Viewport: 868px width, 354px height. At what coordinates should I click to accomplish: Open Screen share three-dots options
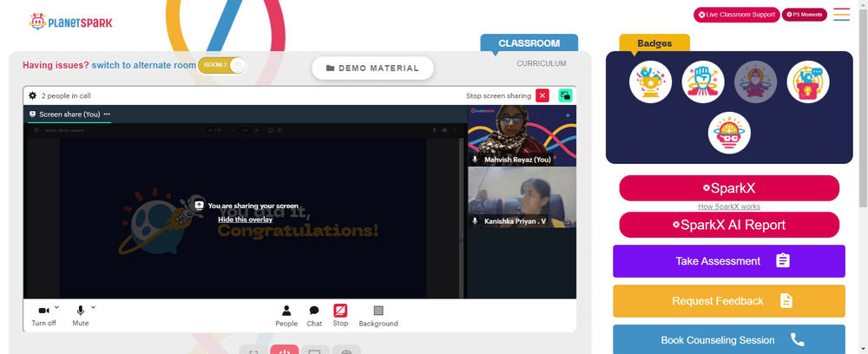pos(107,114)
